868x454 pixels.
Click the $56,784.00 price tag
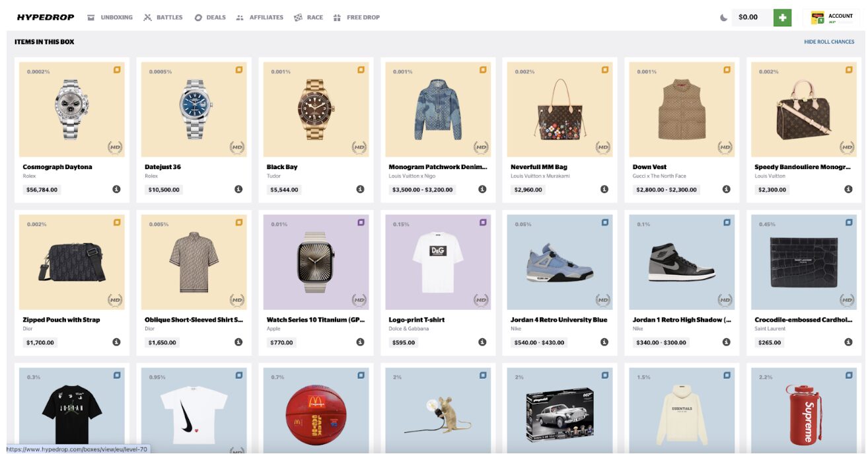click(42, 190)
